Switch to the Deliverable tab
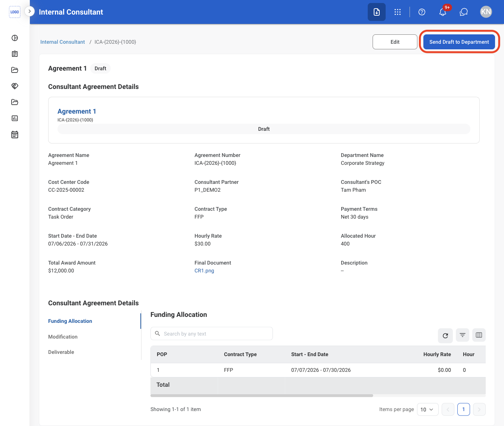 [61, 352]
